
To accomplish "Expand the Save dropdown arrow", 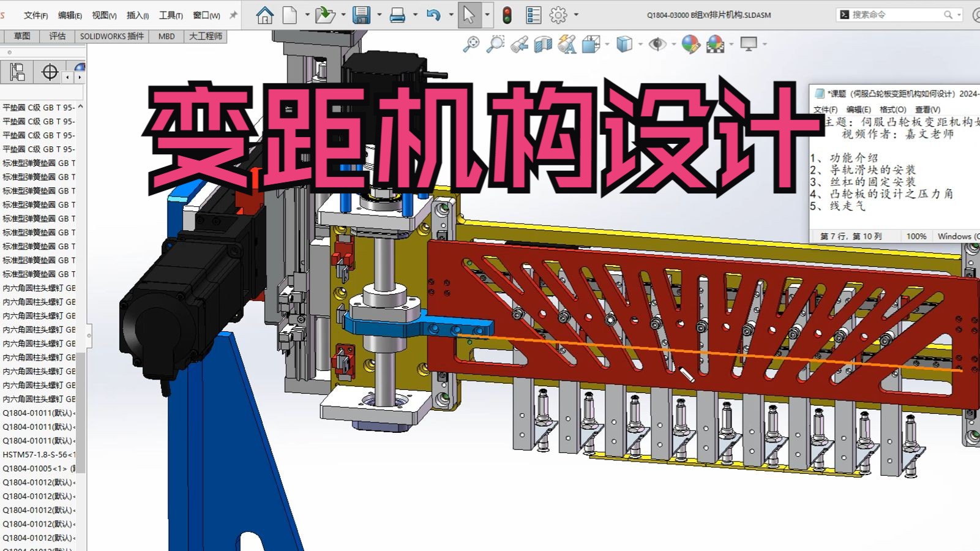I will (x=380, y=15).
